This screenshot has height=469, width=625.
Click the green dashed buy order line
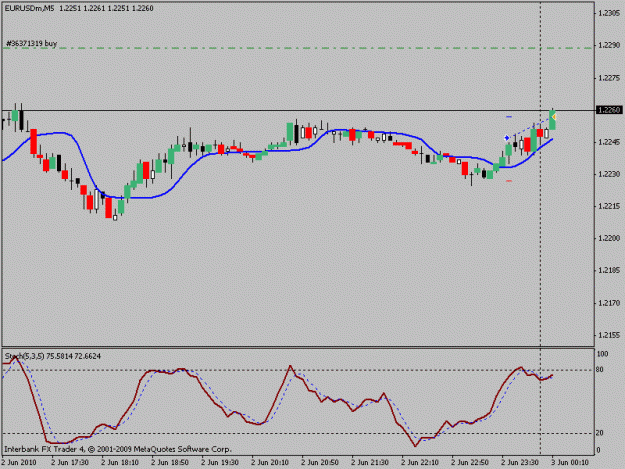pyautogui.click(x=298, y=48)
